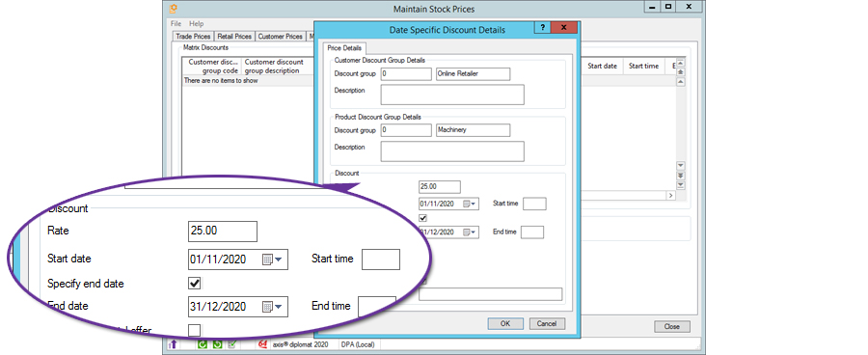Click the horizontal scrollbar right arrow in Matrix Discounts

click(x=670, y=196)
